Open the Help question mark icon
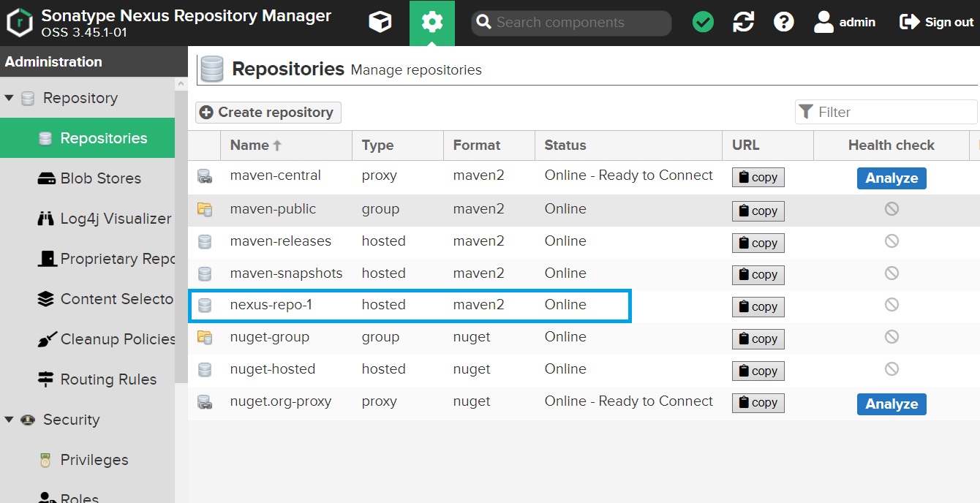Screen dimensions: 980x503 784,23
